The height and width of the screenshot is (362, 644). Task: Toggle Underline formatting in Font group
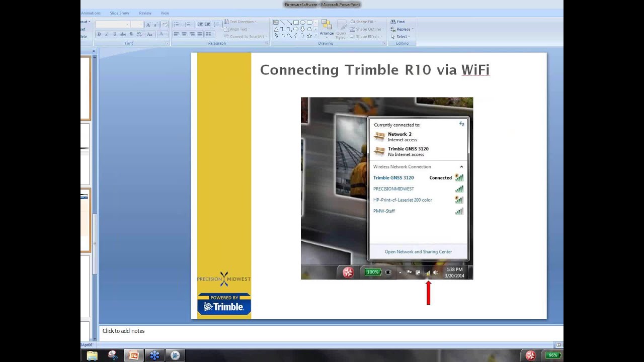pyautogui.click(x=115, y=34)
